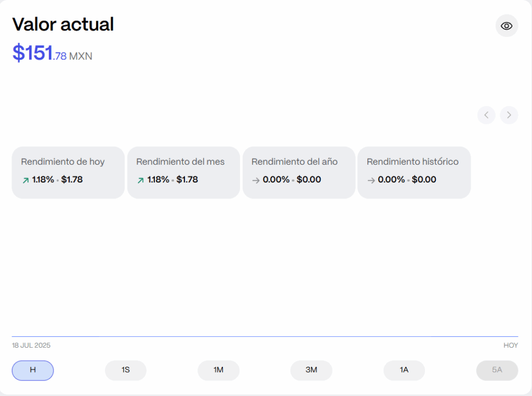Click the 18 JUL 2025 start date label
Image resolution: width=532 pixels, height=396 pixels.
[31, 346]
